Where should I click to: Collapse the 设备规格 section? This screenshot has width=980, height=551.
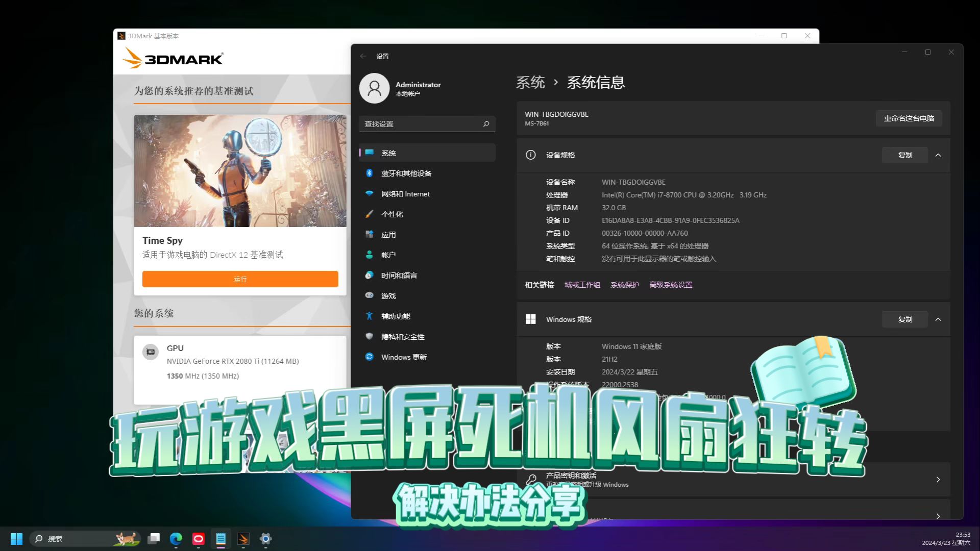coord(938,155)
